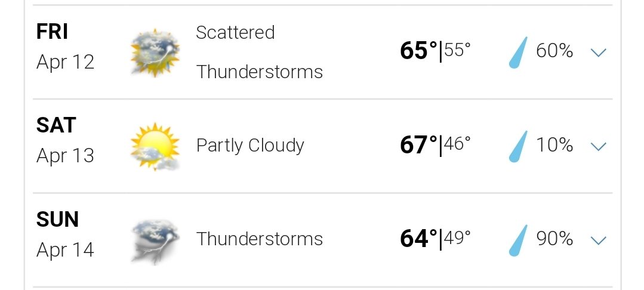Click the Apr 13 date text

click(x=65, y=156)
